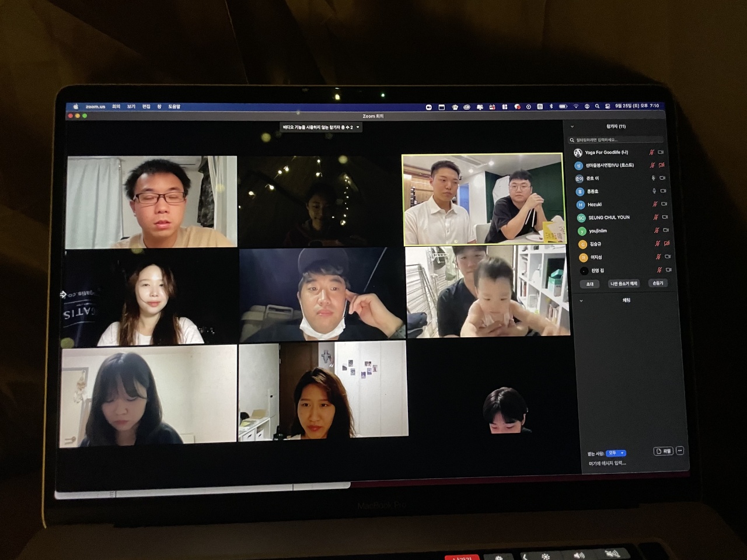The height and width of the screenshot is (560, 747).
Task: Click the date and time in the menu bar
Action: [637, 106]
